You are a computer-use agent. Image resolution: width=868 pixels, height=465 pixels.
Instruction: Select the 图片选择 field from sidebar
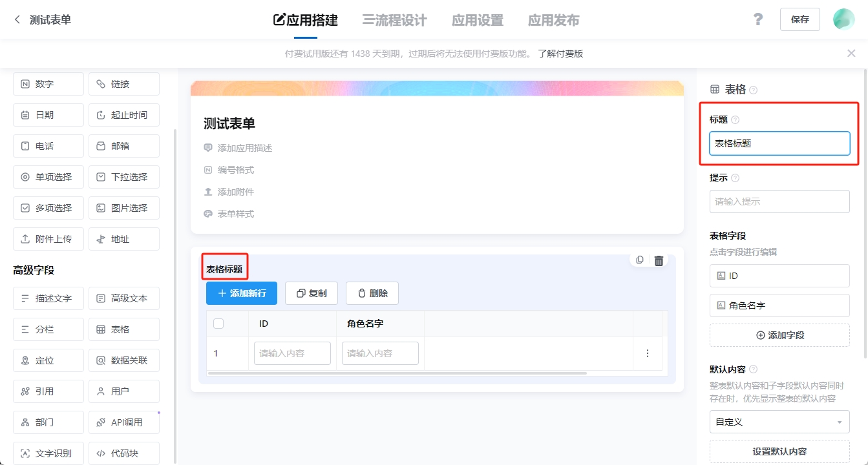pyautogui.click(x=123, y=207)
